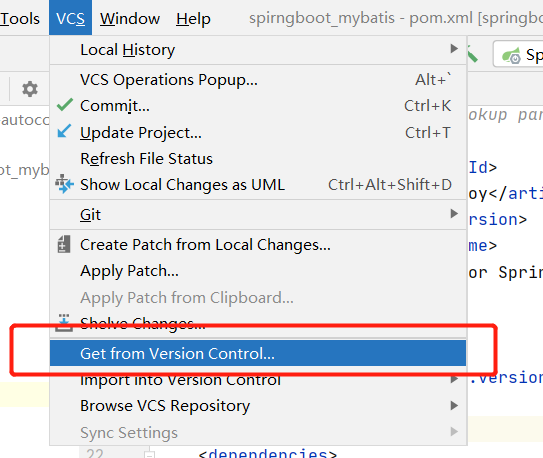Open the settings gear icon
Image resolution: width=543 pixels, height=458 pixels.
pyautogui.click(x=30, y=89)
